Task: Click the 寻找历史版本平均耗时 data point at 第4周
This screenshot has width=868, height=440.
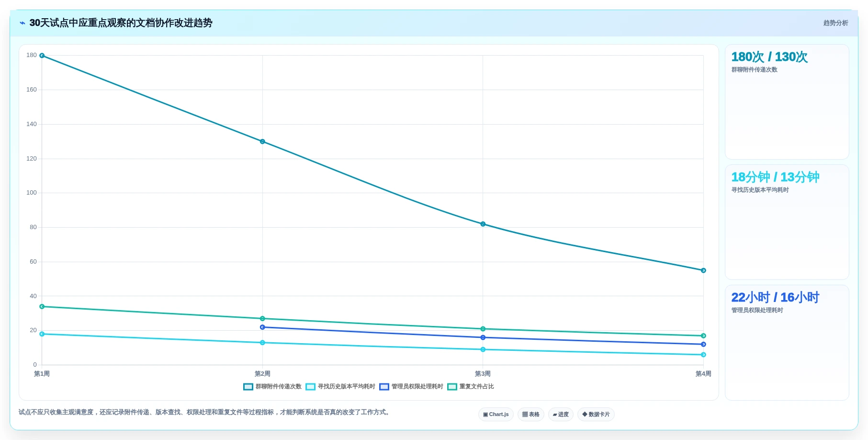Action: click(x=703, y=355)
